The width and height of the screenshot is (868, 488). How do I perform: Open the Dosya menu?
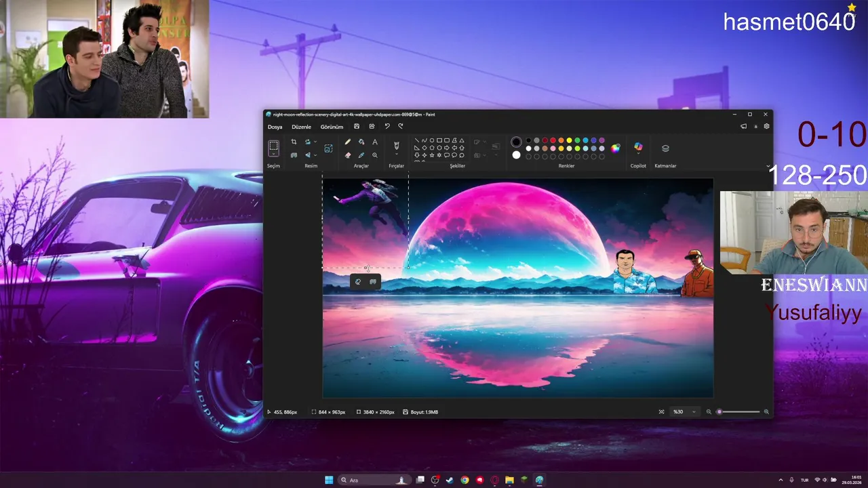click(275, 127)
